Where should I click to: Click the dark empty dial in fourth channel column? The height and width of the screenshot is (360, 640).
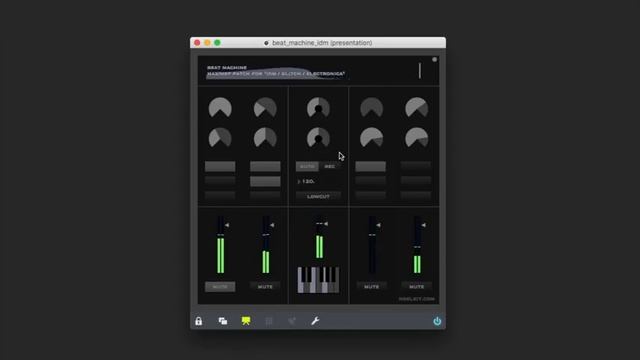click(371, 108)
